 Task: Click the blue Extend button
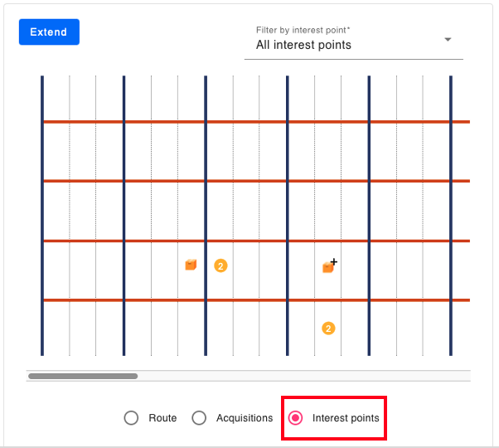(49, 32)
